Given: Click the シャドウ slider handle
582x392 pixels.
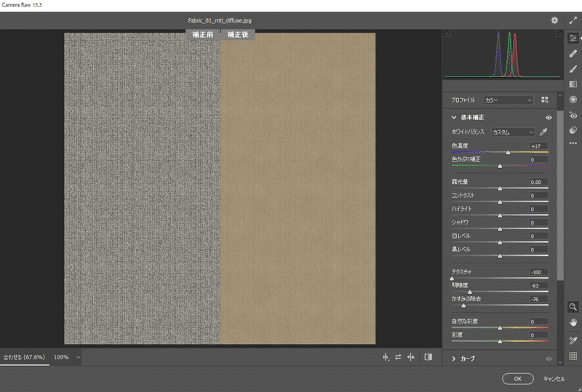Looking at the screenshot, I should tap(500, 229).
